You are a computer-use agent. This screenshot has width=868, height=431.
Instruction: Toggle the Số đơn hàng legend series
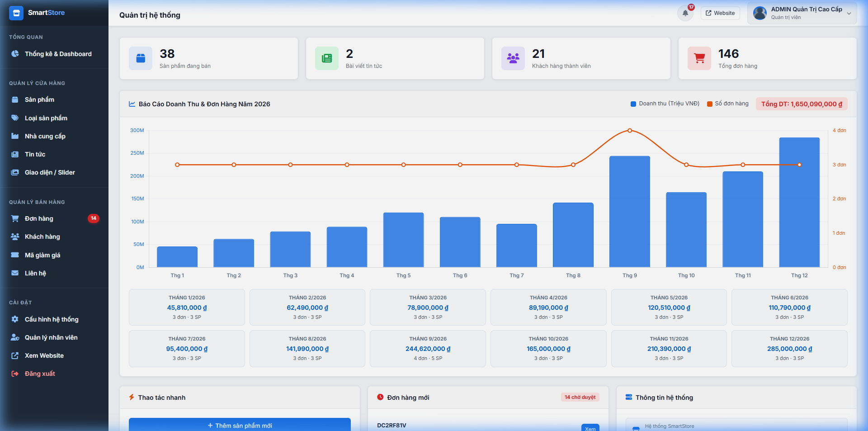[728, 104]
